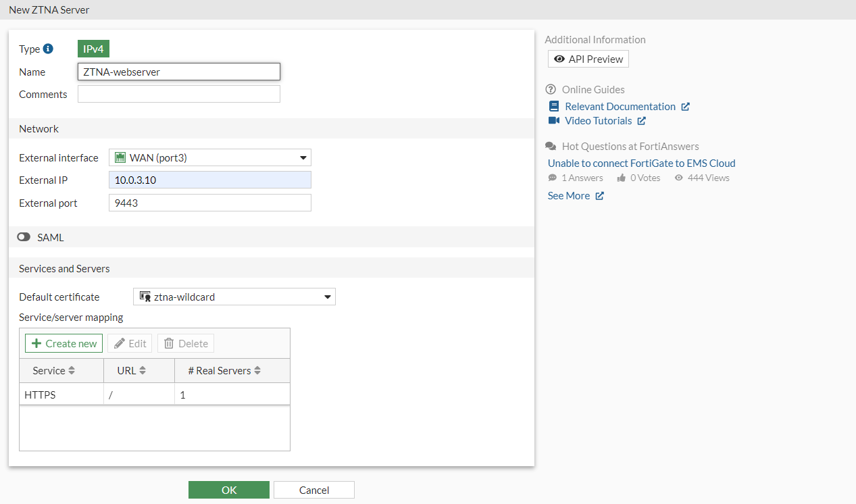Click the info icon beside Type
This screenshot has height=504, width=856.
click(47, 48)
